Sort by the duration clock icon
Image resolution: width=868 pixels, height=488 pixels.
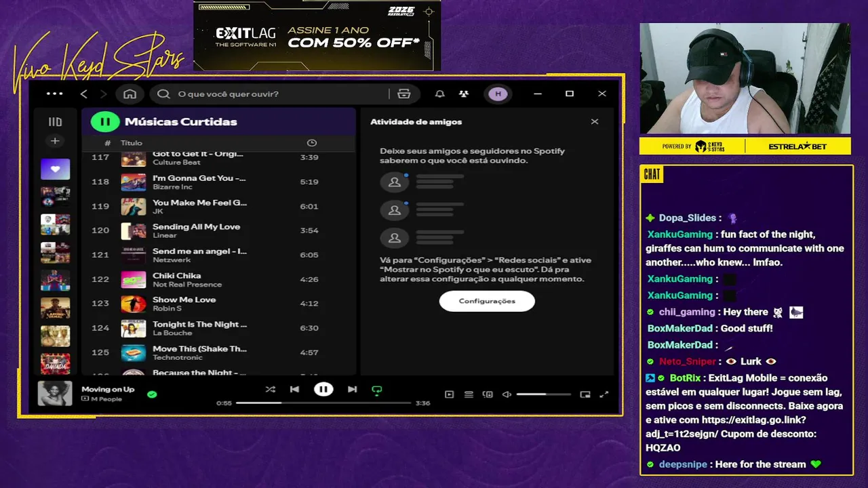tap(311, 143)
